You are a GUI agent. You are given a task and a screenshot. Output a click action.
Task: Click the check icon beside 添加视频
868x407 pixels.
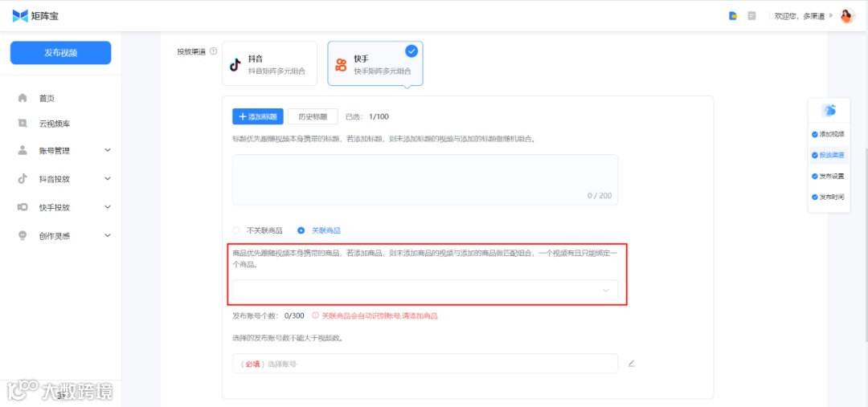tap(814, 134)
